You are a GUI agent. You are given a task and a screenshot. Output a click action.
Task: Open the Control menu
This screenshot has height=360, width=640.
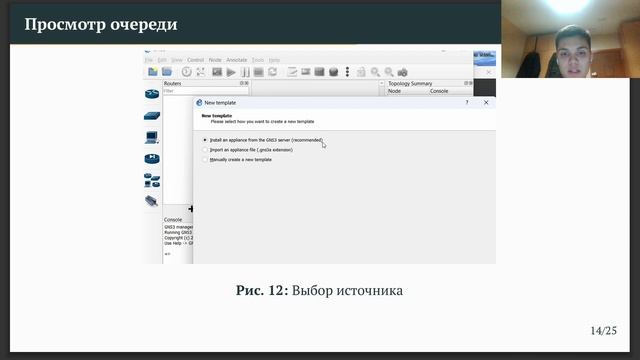pos(196,60)
